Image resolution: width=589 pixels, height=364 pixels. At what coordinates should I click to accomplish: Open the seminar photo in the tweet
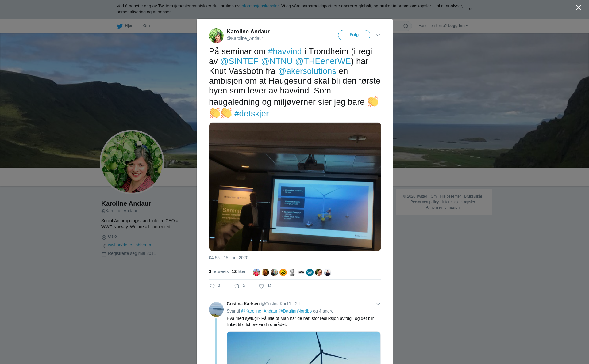pyautogui.click(x=295, y=187)
